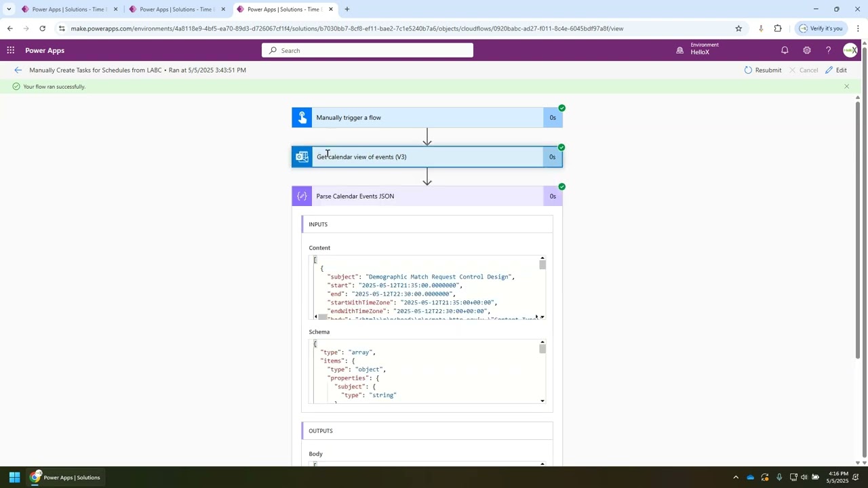Image resolution: width=868 pixels, height=488 pixels.
Task: Click the OUTPUTS section heading
Action: point(321,430)
